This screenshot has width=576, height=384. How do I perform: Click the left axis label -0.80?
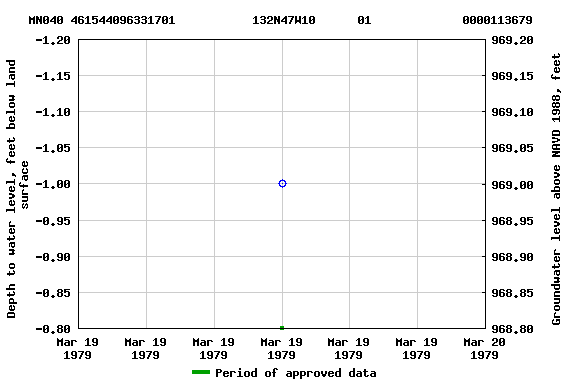coord(53,329)
